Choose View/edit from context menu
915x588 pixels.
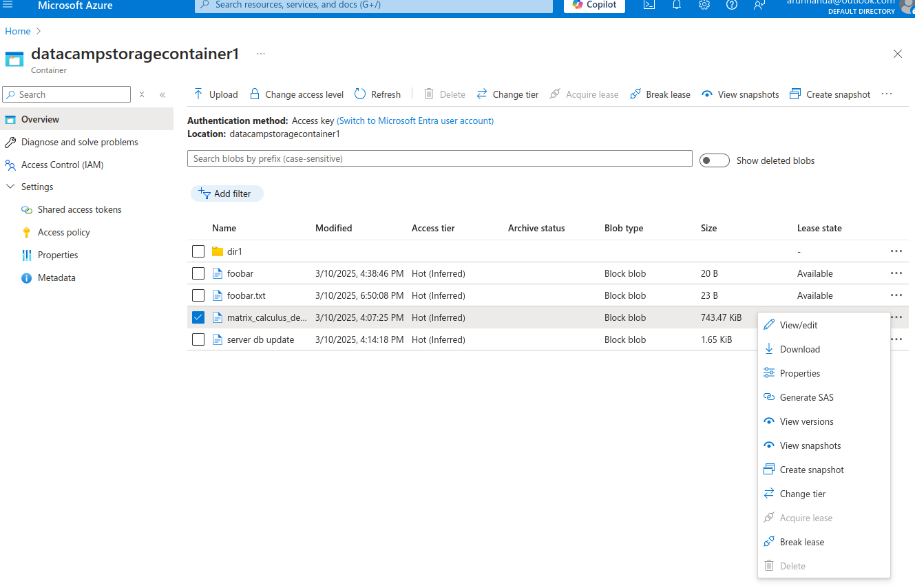pyautogui.click(x=824, y=325)
